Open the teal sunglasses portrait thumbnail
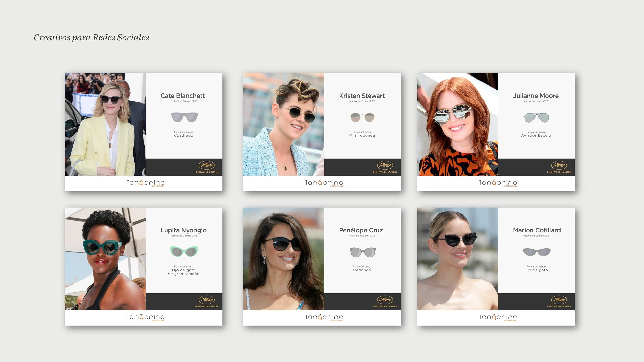 point(105,259)
